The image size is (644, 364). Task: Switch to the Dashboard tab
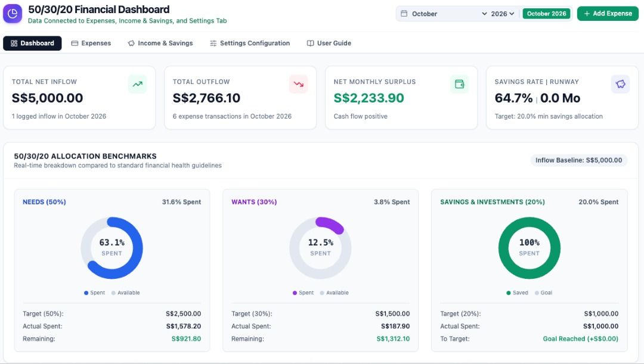point(32,43)
